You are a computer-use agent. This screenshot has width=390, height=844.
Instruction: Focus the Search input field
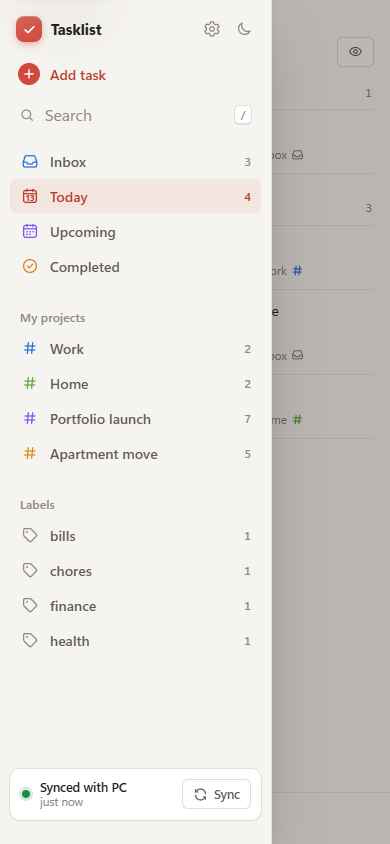tap(136, 115)
